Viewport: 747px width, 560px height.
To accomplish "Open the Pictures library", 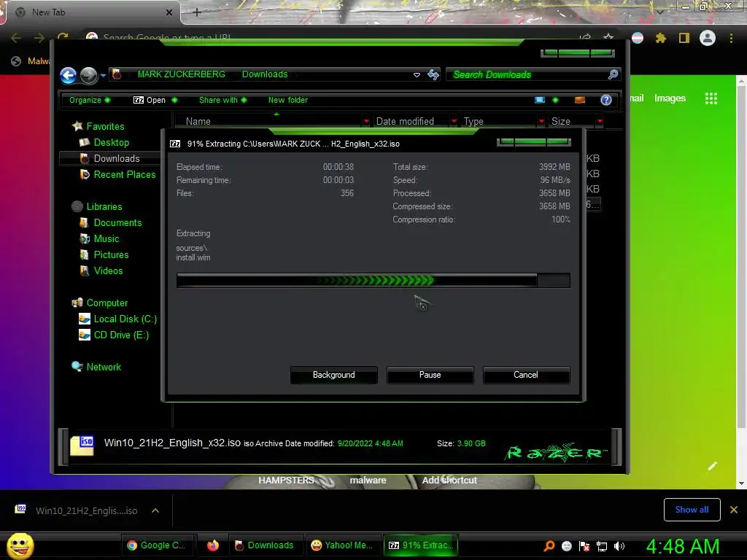I will 104,254.
